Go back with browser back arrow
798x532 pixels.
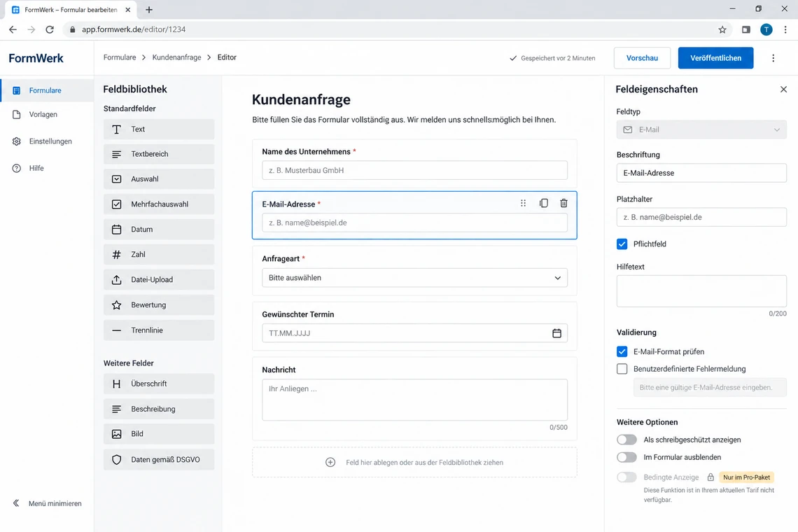click(13, 29)
